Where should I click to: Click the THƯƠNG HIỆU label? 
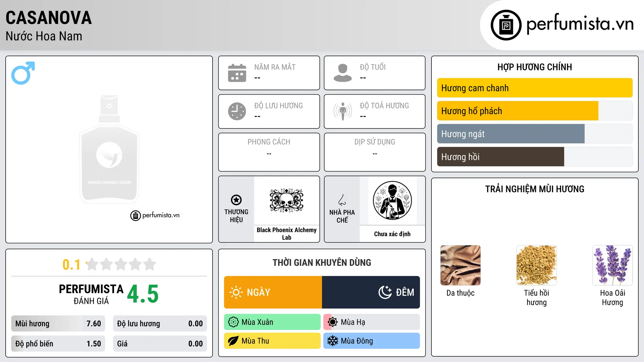point(236,216)
